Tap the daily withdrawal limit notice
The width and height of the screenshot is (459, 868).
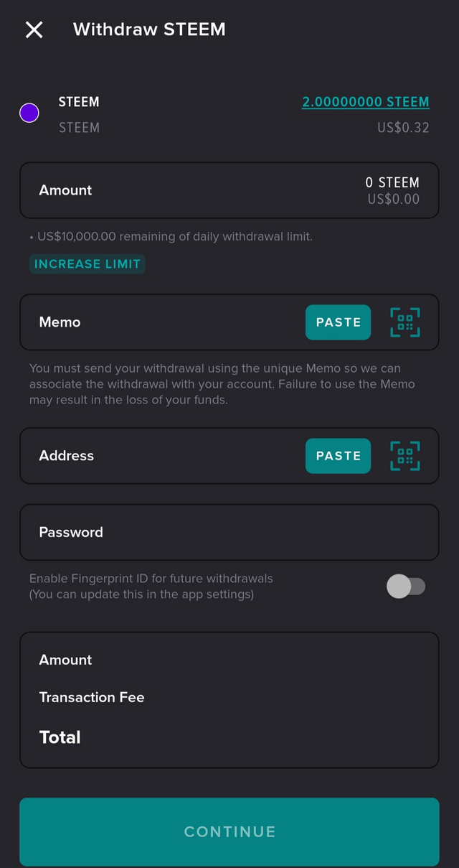point(171,236)
